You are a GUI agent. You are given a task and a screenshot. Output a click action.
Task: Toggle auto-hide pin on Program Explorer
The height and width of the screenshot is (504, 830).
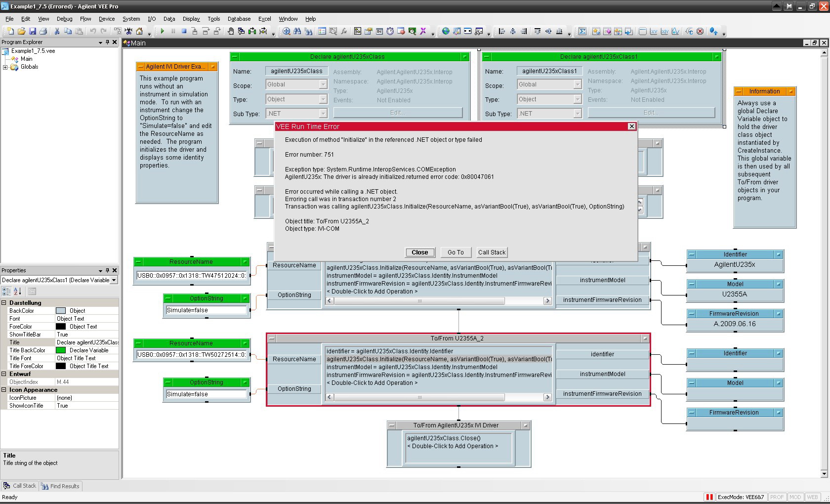[x=107, y=42]
